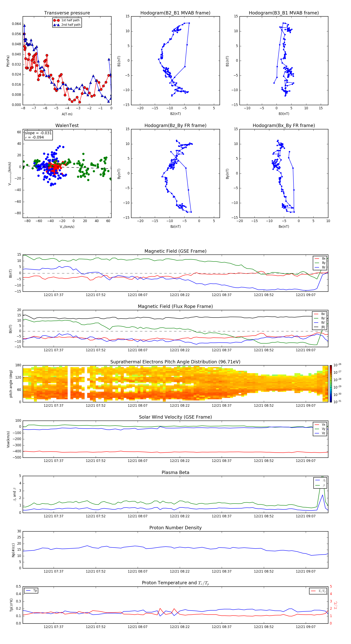Select the 'r = -0.094' annotation
The height and width of the screenshot is (644, 351).
pos(35,137)
